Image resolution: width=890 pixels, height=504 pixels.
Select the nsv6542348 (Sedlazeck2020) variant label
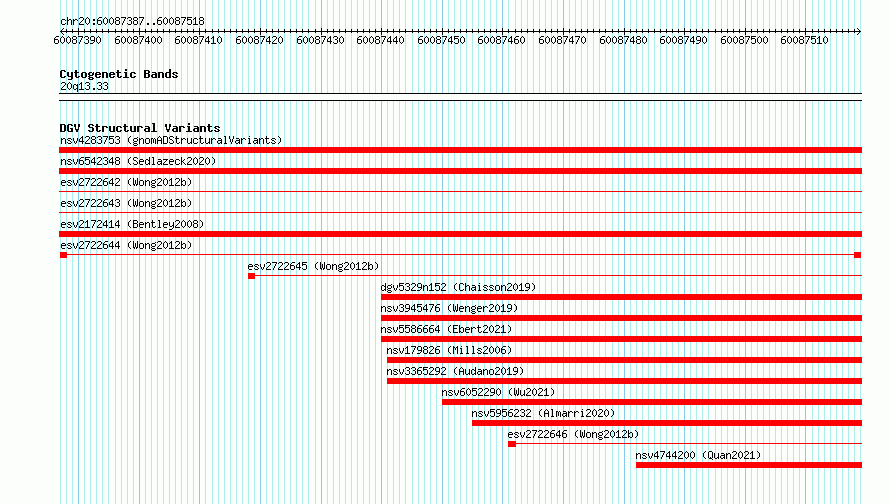click(138, 161)
